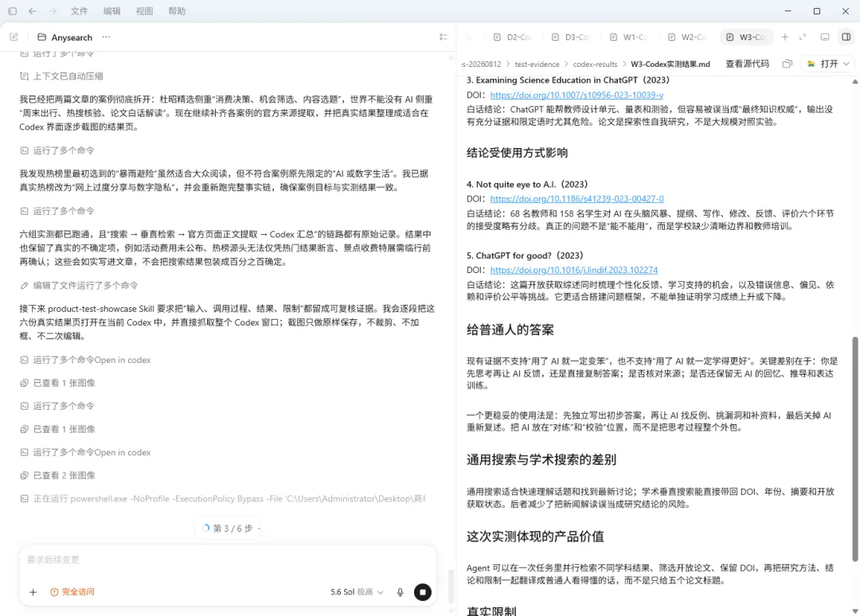Expand the 打开 dropdown arrow
Image resolution: width=860 pixels, height=616 pixels.
[846, 64]
